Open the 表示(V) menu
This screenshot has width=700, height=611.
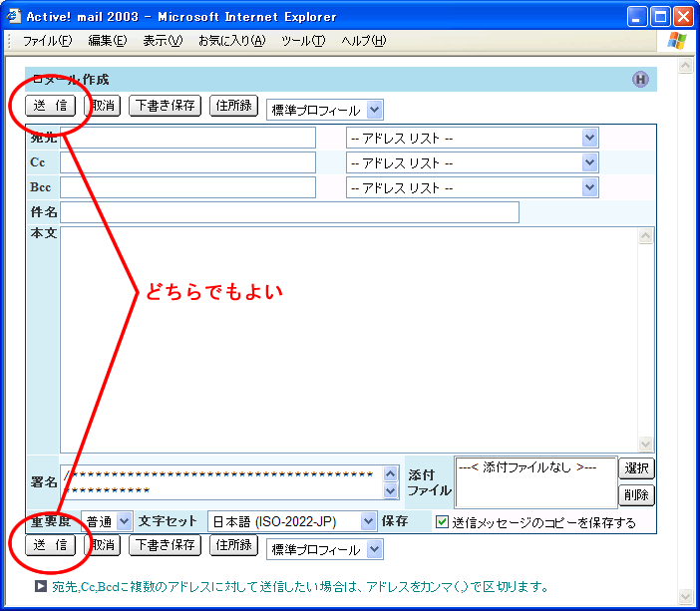click(163, 41)
